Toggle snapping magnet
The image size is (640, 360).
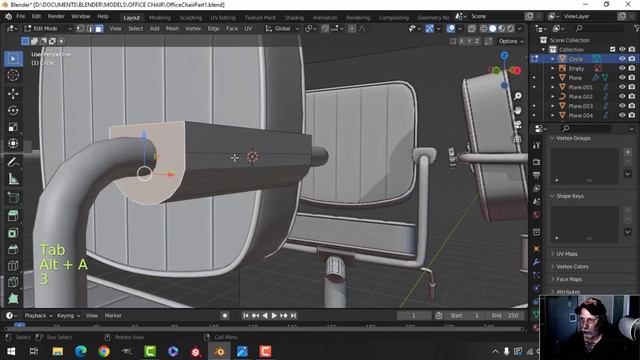pyautogui.click(x=325, y=29)
